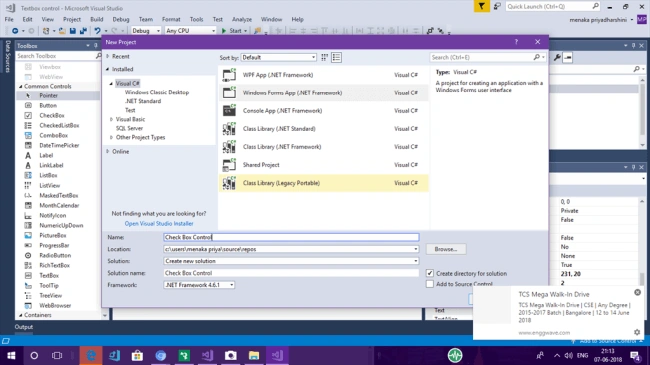
Task: Open the Data Sources side tab
Action: point(7,56)
